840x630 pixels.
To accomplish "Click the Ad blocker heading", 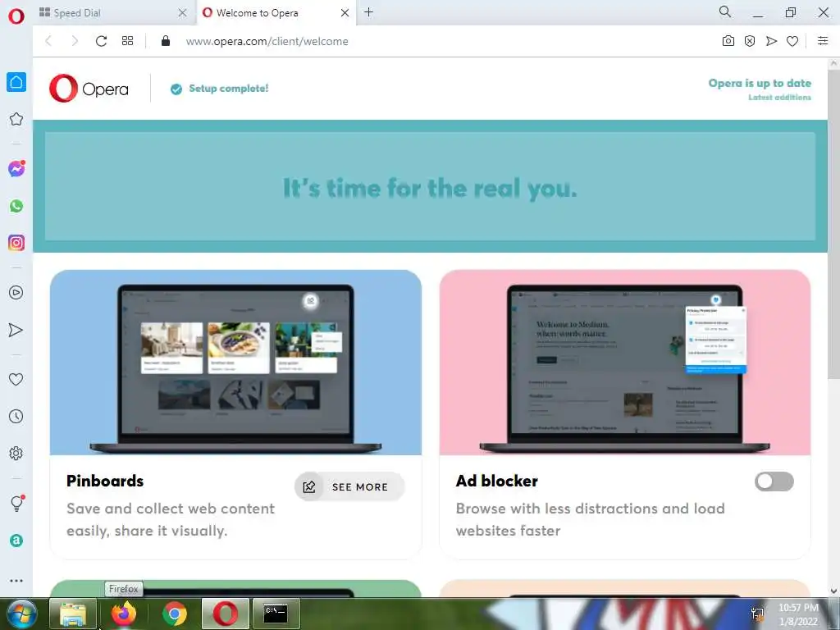I will [496, 481].
